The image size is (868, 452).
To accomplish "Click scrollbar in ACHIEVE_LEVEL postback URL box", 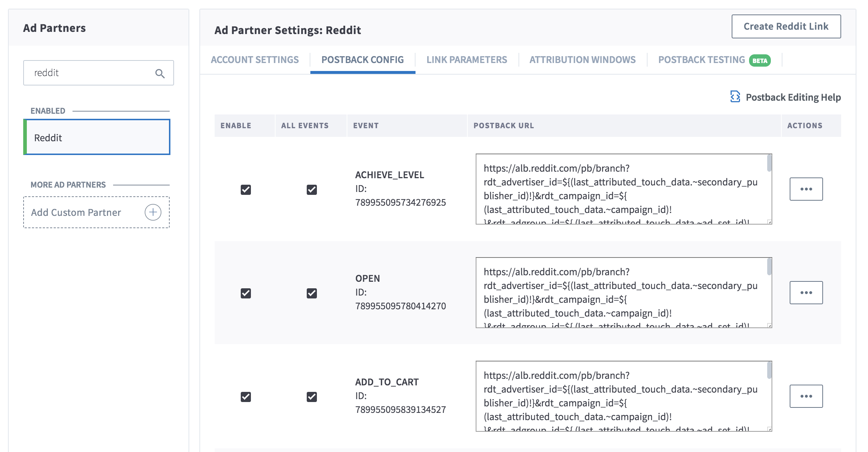I will click(x=769, y=164).
